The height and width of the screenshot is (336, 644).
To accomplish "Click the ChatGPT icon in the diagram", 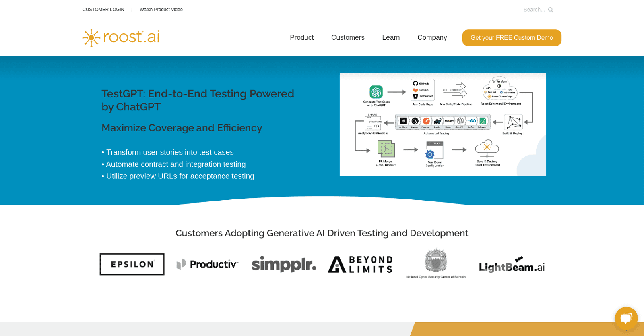I will pyautogui.click(x=376, y=92).
